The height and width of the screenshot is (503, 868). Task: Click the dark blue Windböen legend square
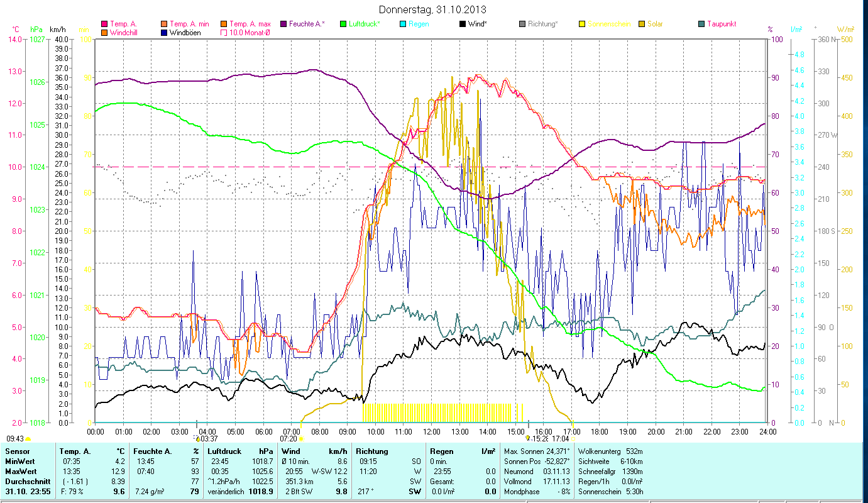tap(165, 33)
